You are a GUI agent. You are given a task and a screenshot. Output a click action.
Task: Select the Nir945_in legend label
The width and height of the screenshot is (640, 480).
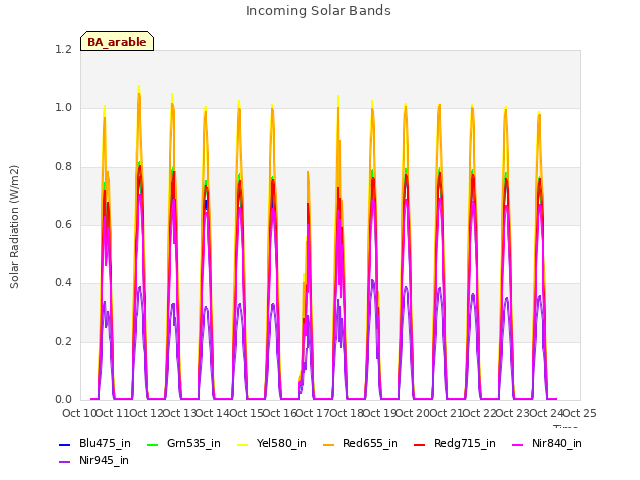(104, 460)
